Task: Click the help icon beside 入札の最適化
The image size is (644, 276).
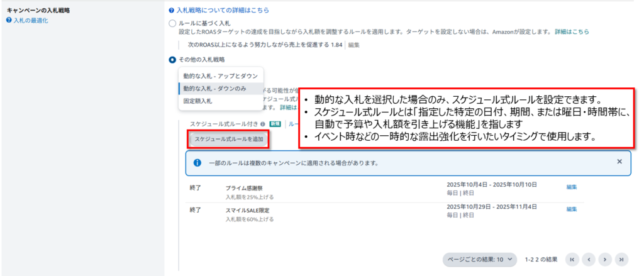Action: pos(9,20)
